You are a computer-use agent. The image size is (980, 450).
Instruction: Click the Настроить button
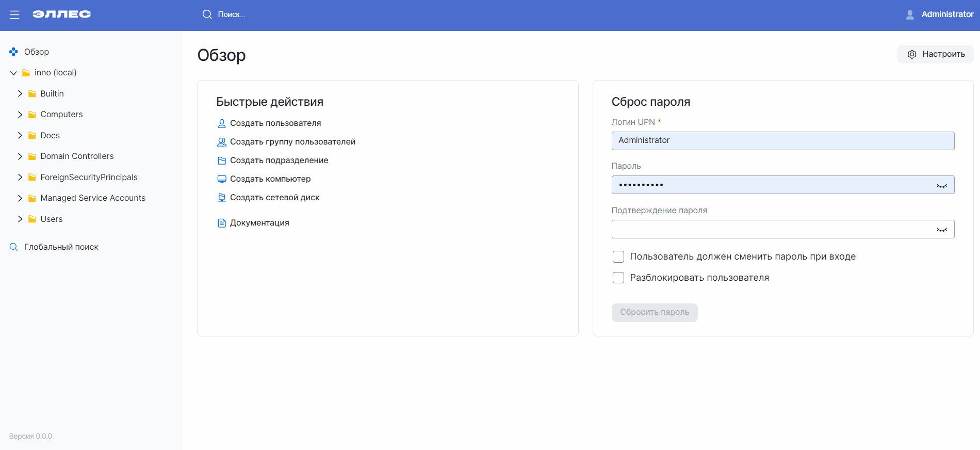(935, 54)
